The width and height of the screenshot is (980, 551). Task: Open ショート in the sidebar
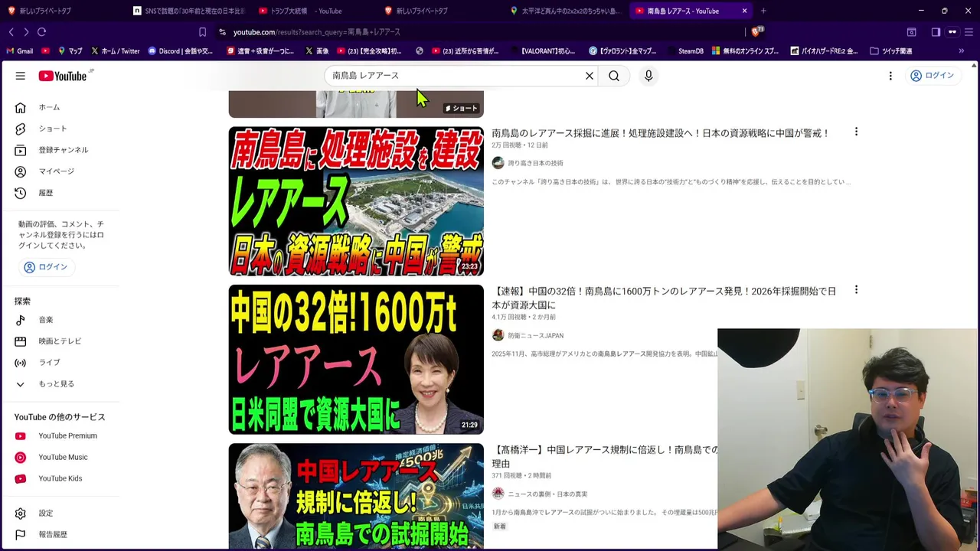(x=52, y=129)
